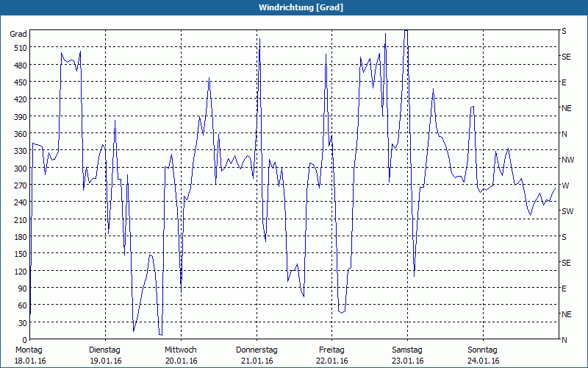This screenshot has height=368, width=588.
Task: Click the 300 value on the degree axis
Action: 20,169
